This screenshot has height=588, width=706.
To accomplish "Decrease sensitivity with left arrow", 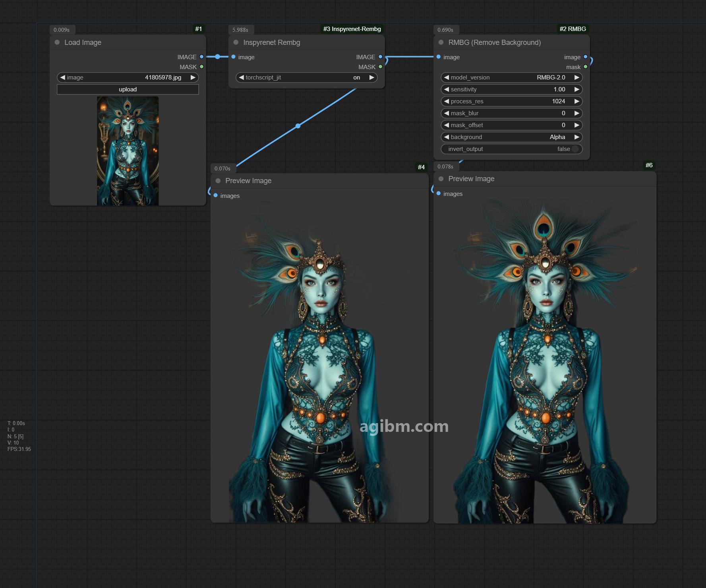I will coord(447,89).
